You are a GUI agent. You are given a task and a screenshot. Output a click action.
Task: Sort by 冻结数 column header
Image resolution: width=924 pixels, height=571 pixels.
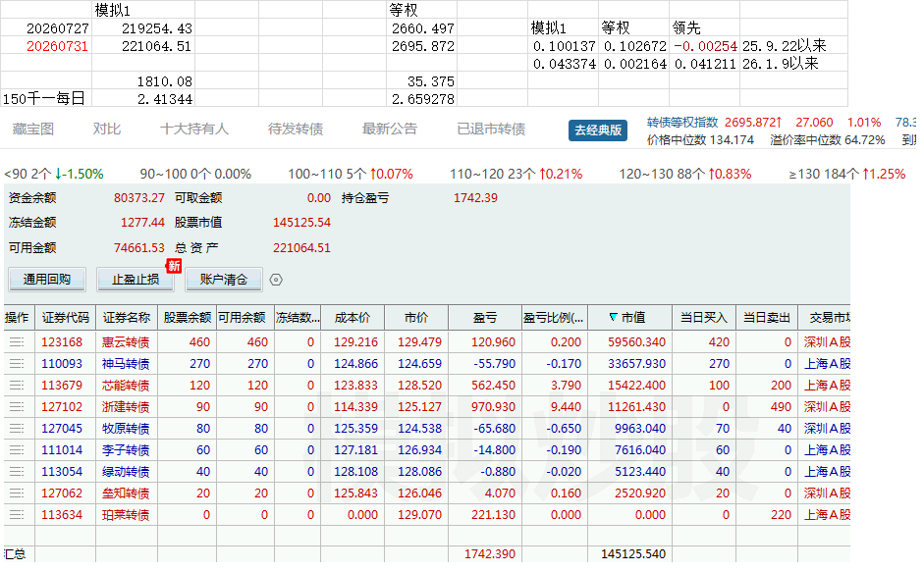(298, 318)
